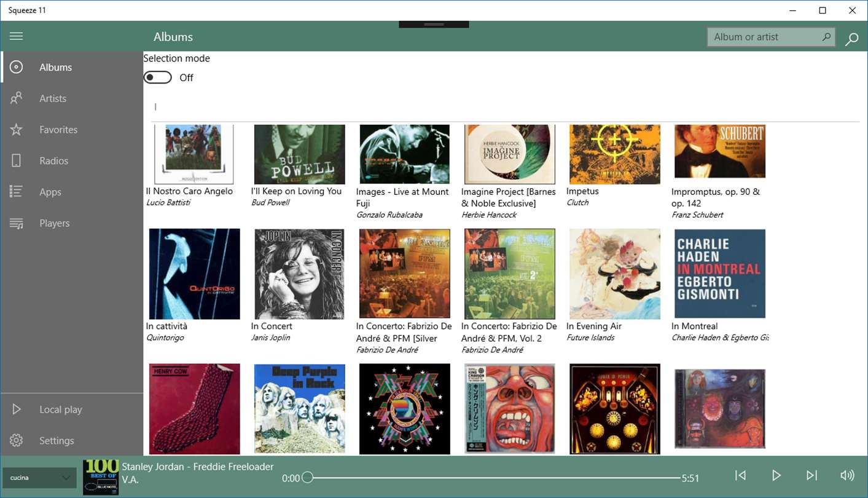Click the Franz Schubert artist name

pos(697,215)
